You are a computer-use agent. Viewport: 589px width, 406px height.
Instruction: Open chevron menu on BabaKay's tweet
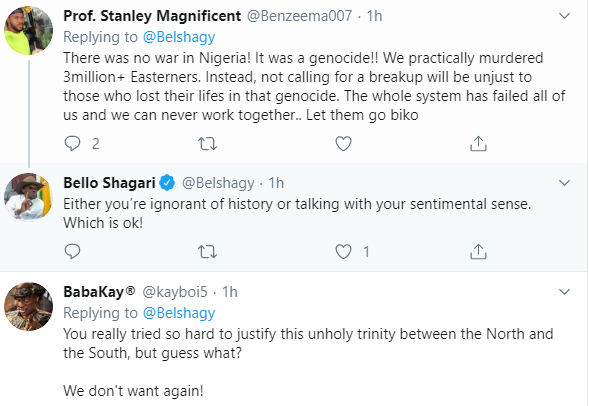pyautogui.click(x=565, y=292)
